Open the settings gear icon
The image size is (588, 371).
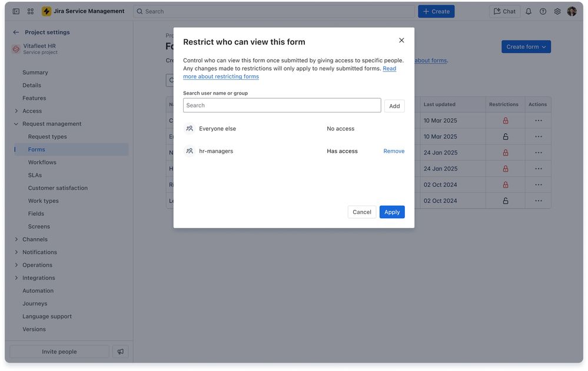coord(557,11)
